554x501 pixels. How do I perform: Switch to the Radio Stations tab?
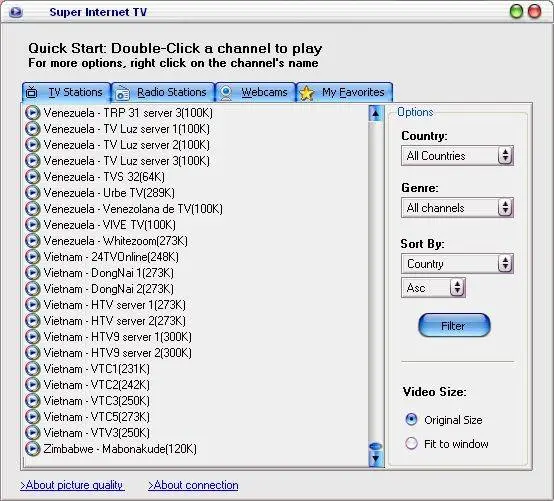tap(163, 93)
